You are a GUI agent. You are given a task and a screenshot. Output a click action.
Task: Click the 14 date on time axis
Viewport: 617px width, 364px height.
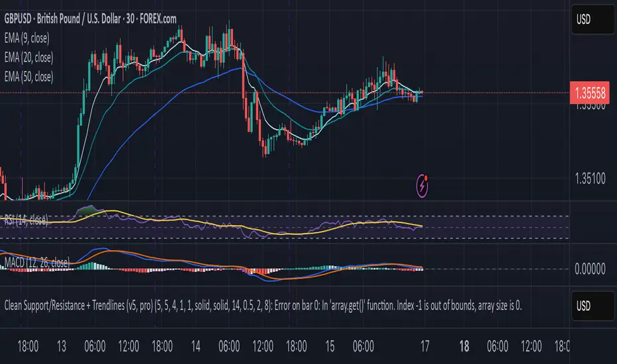pyautogui.click(x=195, y=346)
